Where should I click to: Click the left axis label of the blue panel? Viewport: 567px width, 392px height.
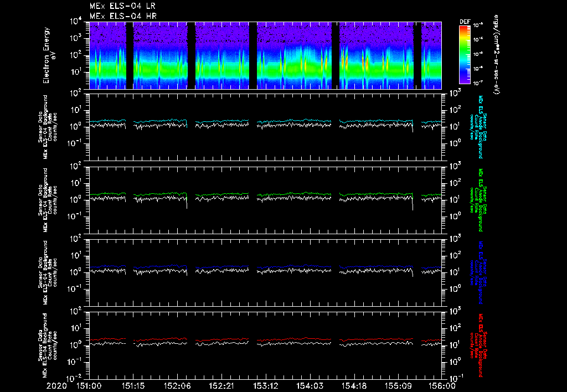48,272
